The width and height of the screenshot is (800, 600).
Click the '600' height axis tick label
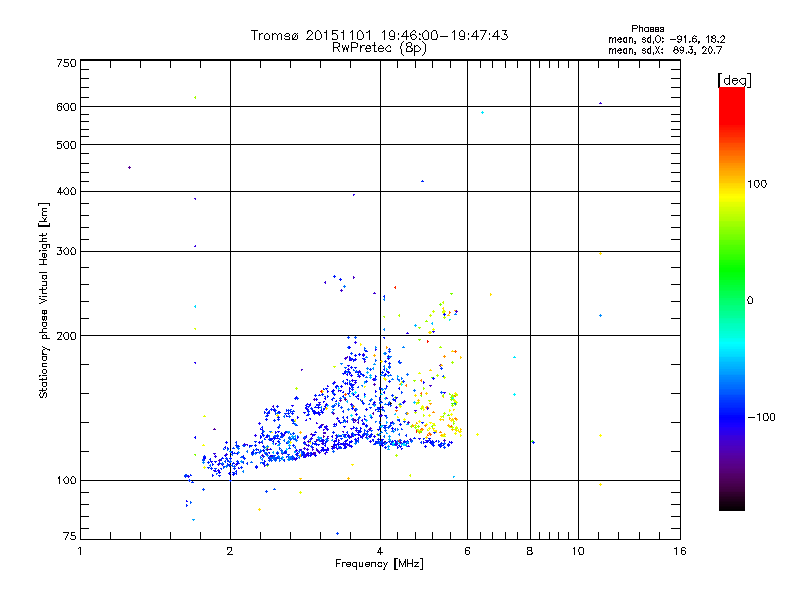pyautogui.click(x=66, y=107)
